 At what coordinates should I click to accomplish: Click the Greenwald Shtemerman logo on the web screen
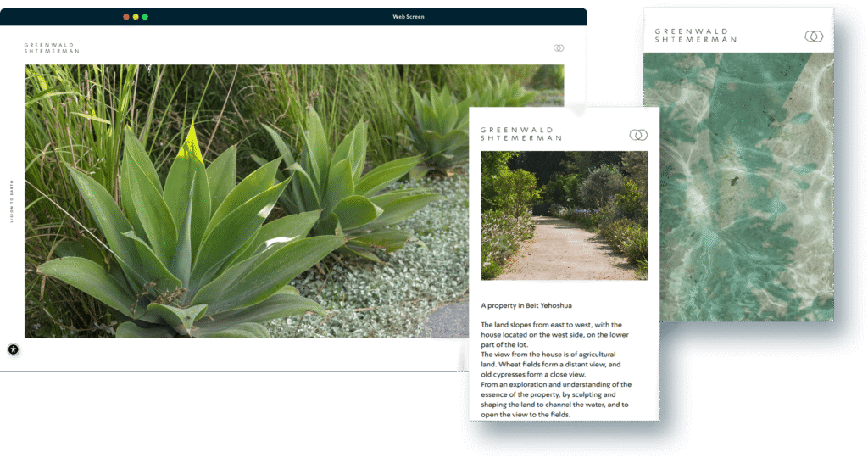click(52, 48)
